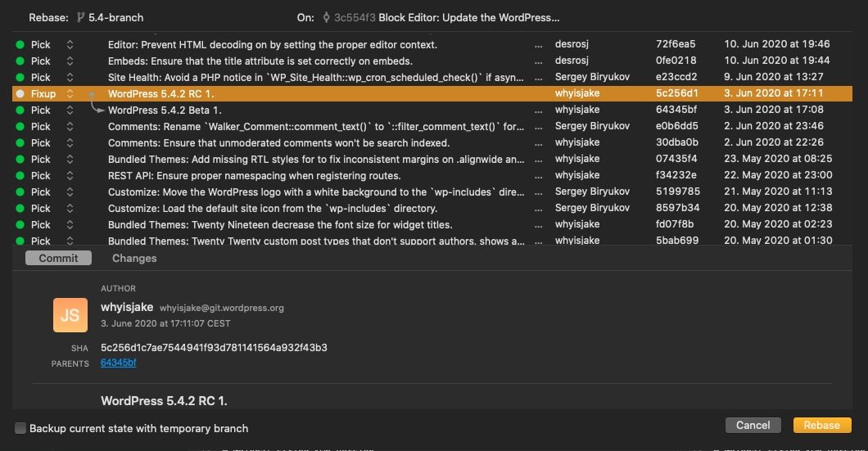Open action stepper for WordPress 5.4.2 Beta 1 row
Viewport: 868px width, 451px height.
click(x=70, y=110)
